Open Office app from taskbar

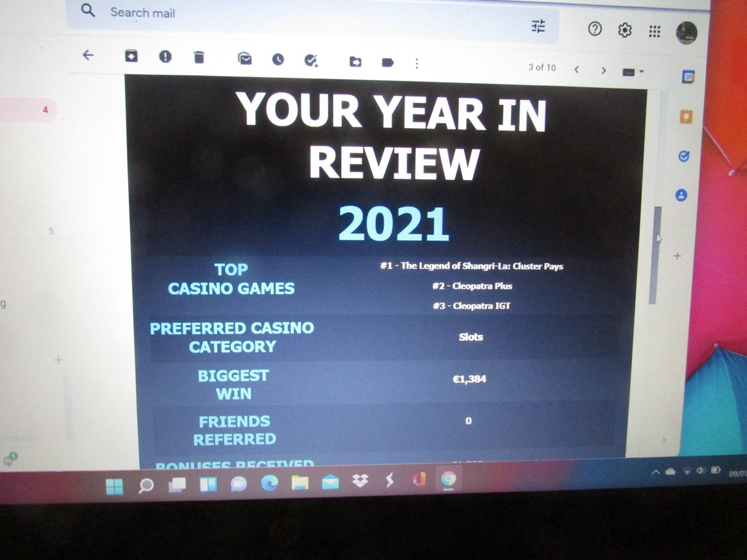[419, 480]
